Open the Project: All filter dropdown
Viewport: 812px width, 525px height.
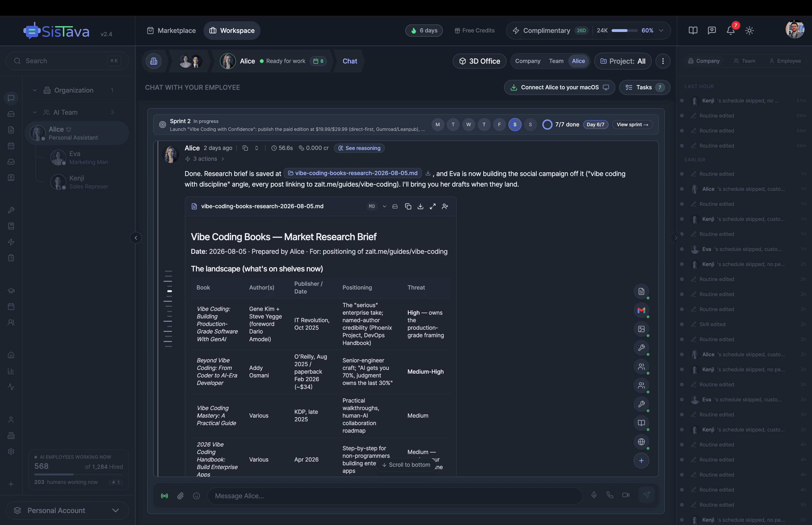[x=623, y=61]
